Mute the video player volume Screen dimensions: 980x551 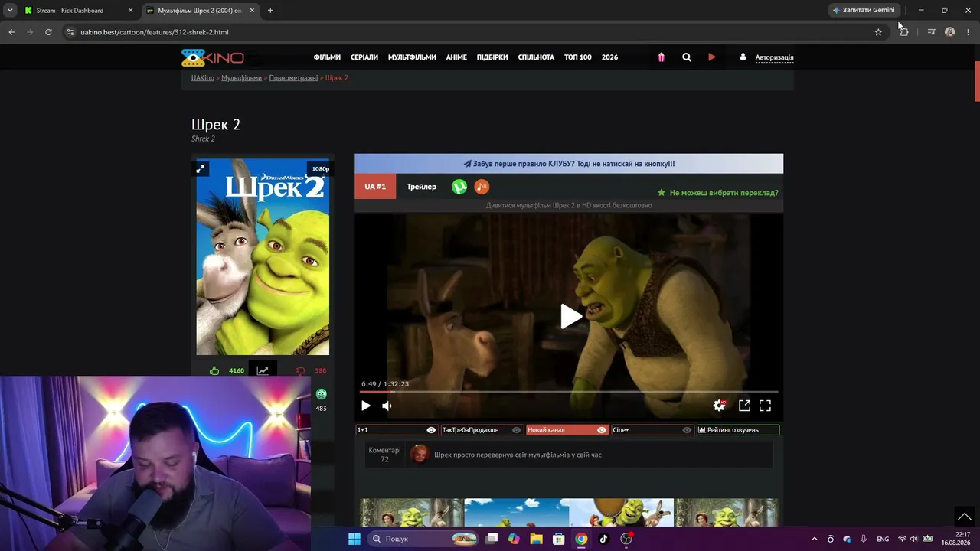coord(387,406)
